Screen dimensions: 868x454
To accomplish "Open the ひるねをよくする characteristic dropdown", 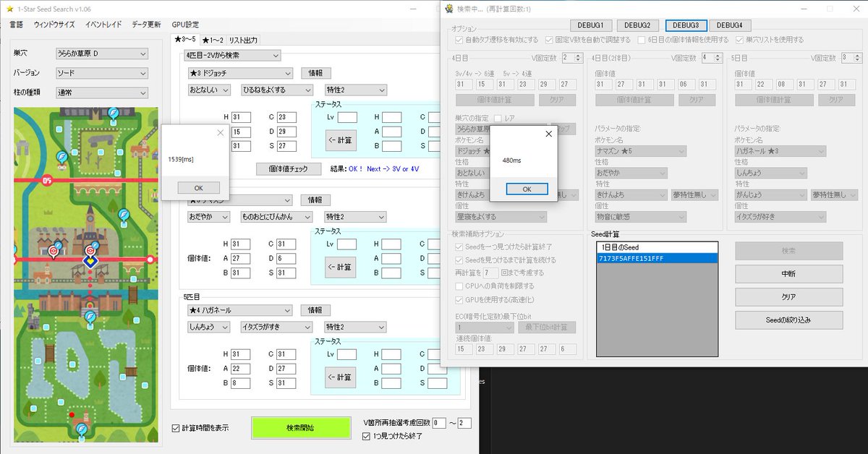I will (276, 90).
